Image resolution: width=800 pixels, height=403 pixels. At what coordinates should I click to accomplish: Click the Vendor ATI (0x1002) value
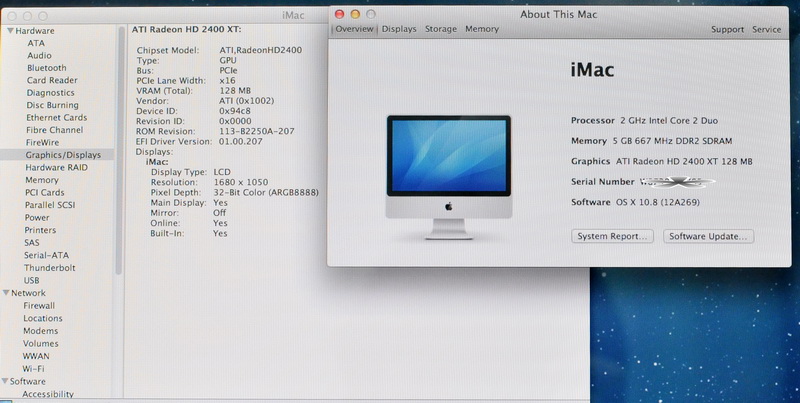[246, 101]
